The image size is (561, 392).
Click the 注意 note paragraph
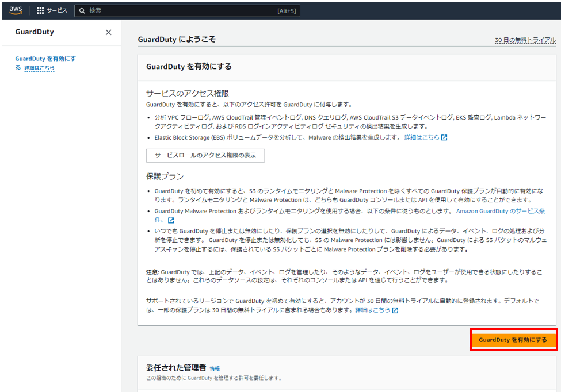344,276
